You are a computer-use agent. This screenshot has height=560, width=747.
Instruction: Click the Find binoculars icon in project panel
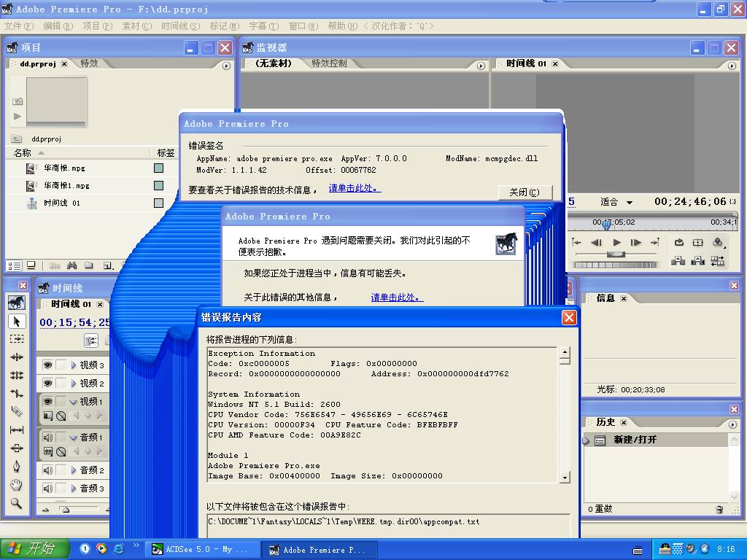[x=72, y=265]
